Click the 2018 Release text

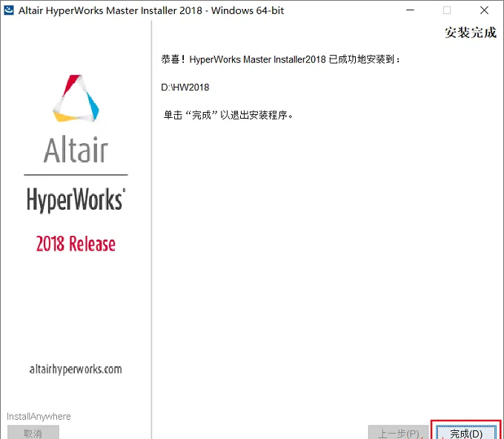coord(76,243)
